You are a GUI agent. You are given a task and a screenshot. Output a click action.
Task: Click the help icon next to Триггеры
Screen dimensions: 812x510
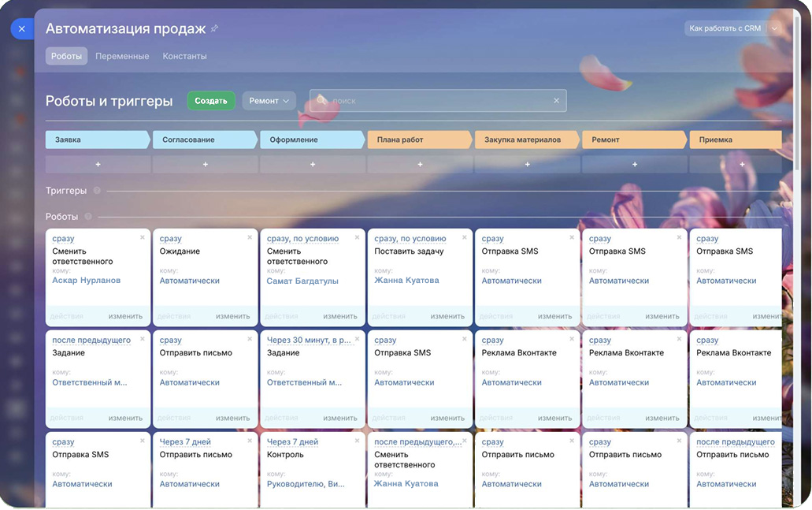point(97,191)
